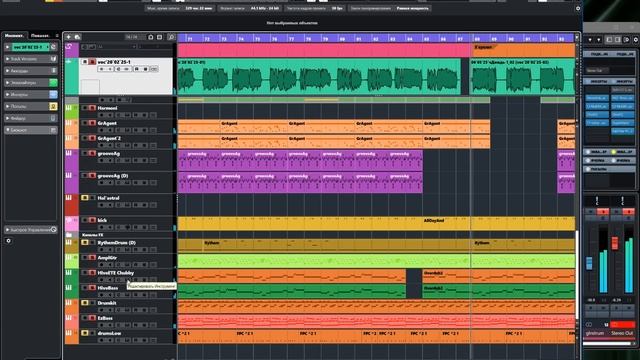Click the mixer horizontal scrollbar
The image size is (640, 360).
[x=607, y=344]
